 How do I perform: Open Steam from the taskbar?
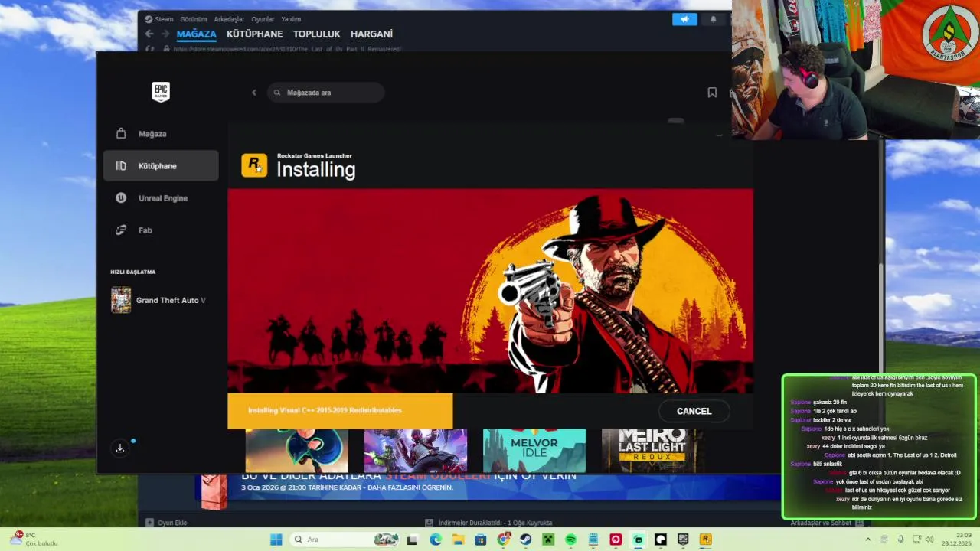525,540
